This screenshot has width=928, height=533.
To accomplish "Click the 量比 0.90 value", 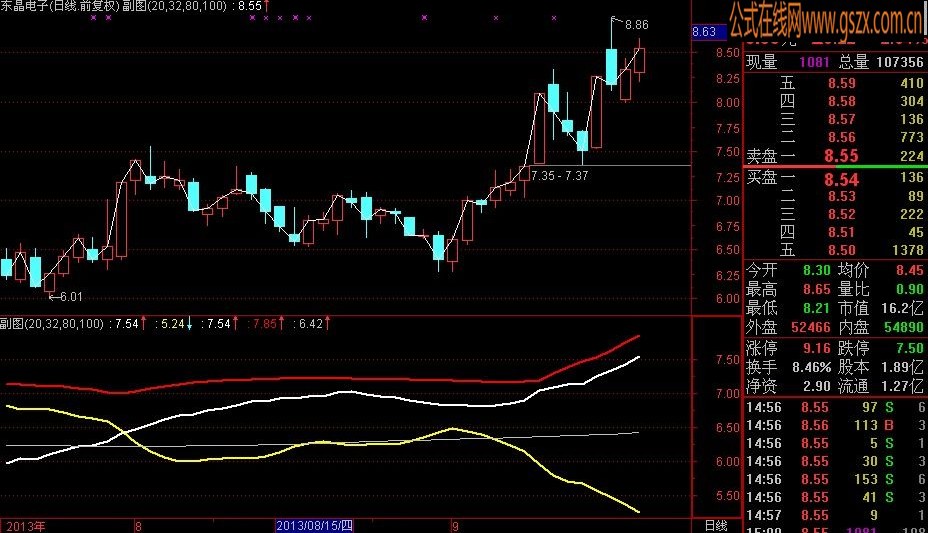I will 910,289.
